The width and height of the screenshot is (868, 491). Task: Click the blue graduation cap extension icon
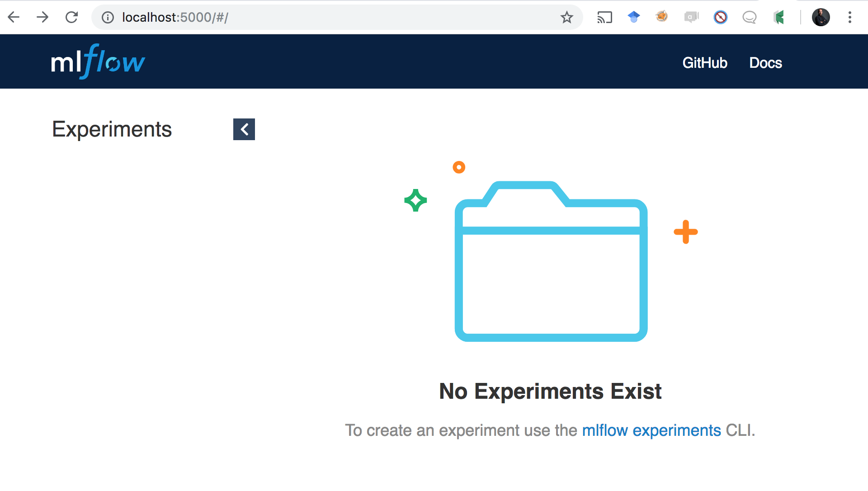[634, 17]
